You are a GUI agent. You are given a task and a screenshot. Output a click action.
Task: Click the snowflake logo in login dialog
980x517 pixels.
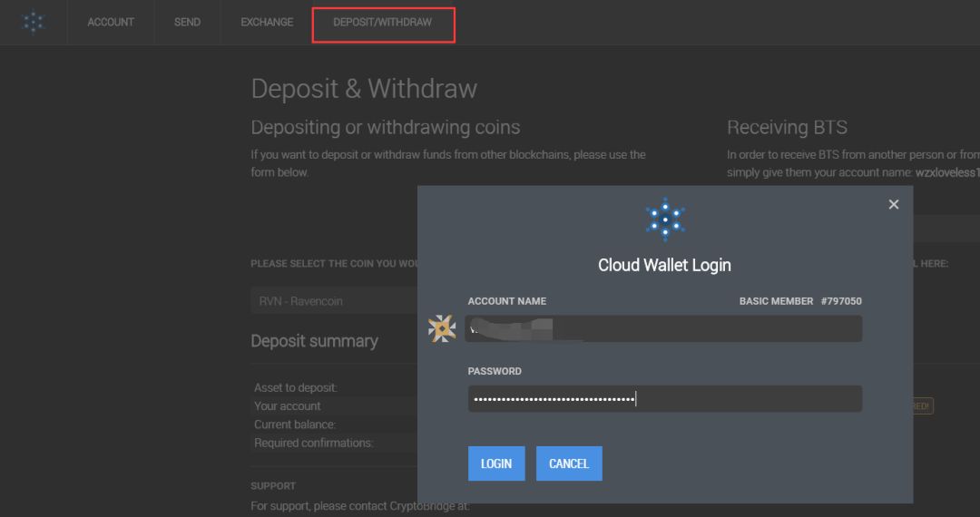point(665,219)
